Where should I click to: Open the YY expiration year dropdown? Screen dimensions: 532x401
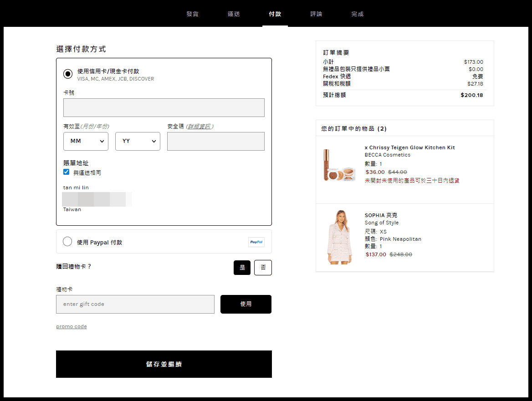tap(138, 141)
